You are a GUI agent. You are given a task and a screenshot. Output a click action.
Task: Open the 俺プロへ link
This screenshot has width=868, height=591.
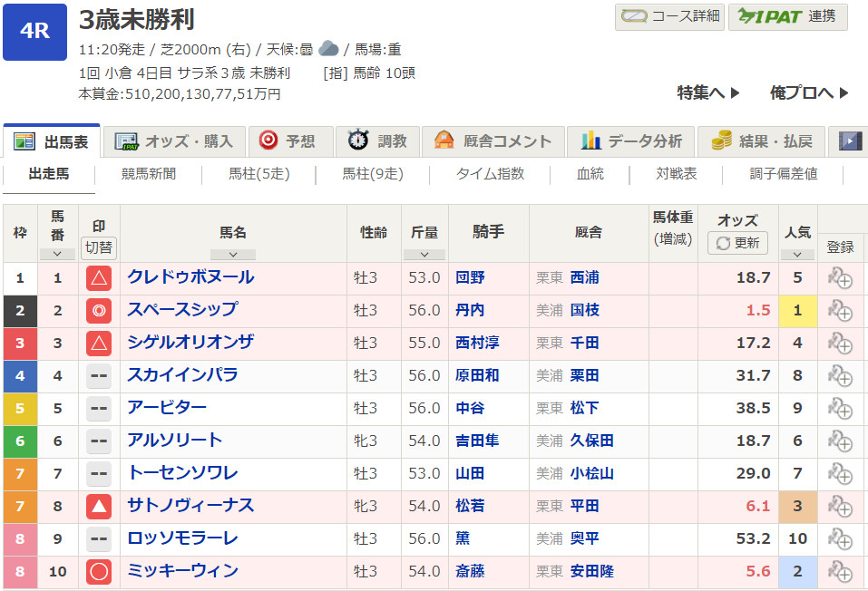(809, 93)
